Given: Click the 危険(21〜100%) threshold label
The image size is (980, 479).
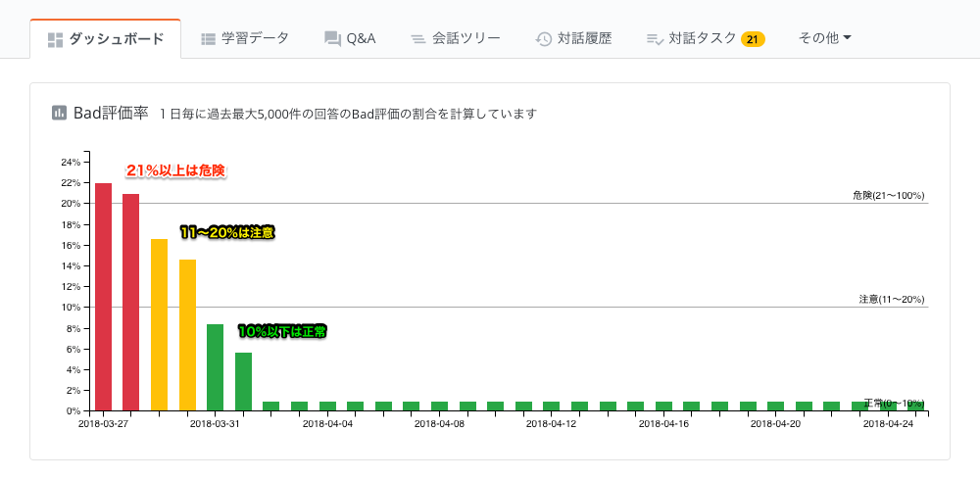Looking at the screenshot, I should pos(888,196).
